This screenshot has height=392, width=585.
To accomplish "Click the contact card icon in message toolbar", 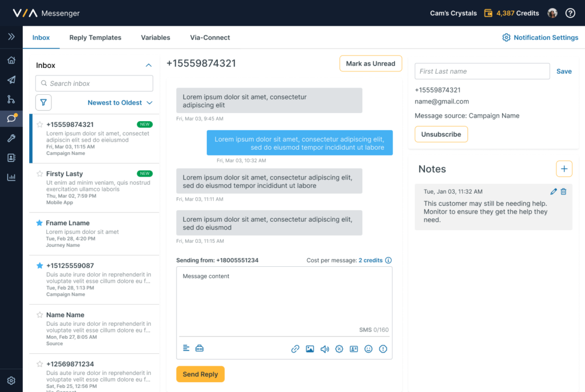I will point(354,349).
